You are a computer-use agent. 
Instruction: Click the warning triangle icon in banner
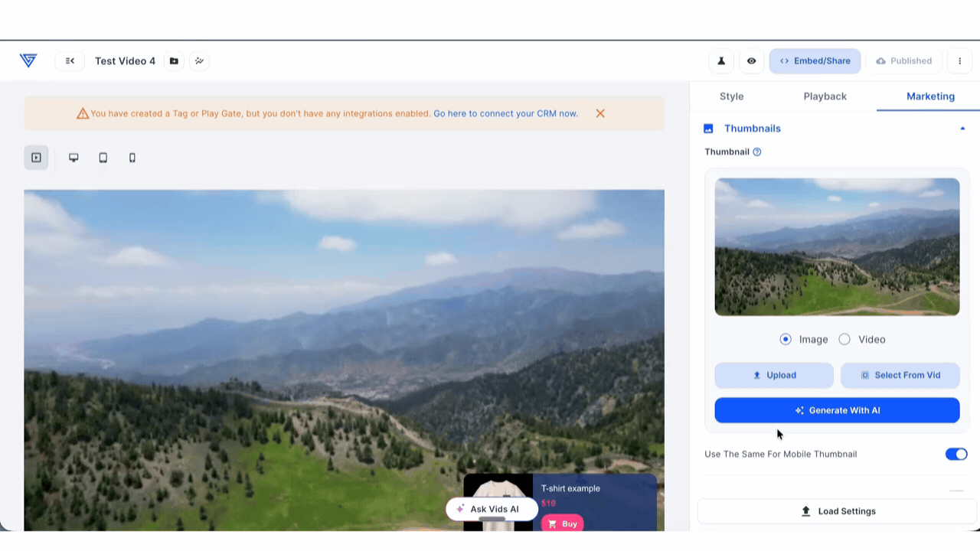coord(83,113)
